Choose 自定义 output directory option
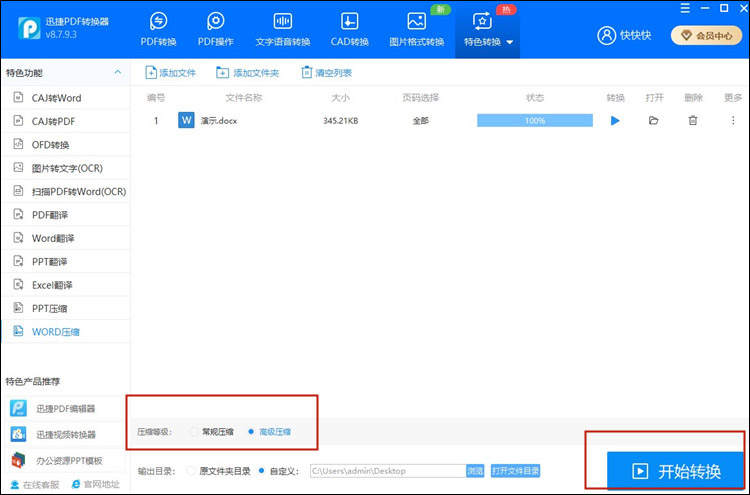The image size is (750, 495). 278,471
